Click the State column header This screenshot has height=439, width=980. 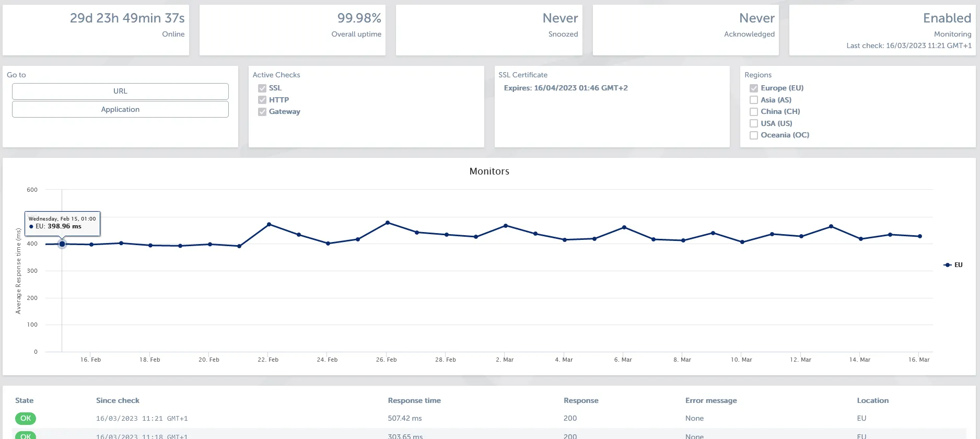(25, 401)
